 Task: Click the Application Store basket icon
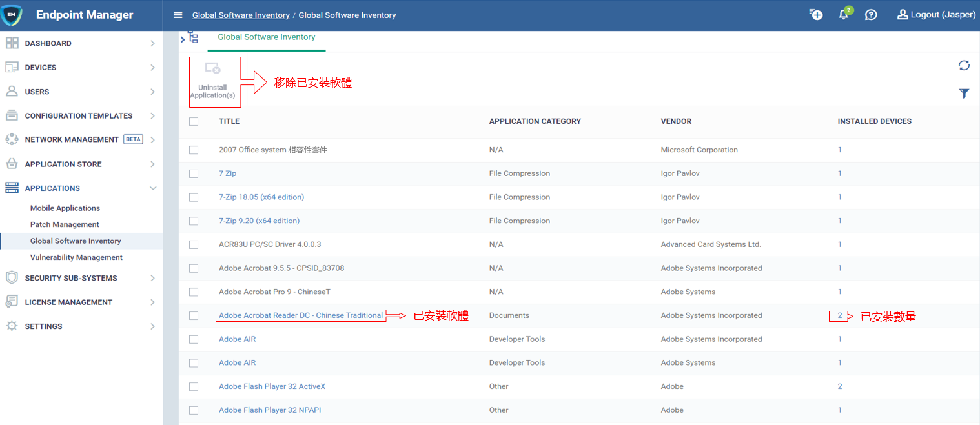pos(12,164)
